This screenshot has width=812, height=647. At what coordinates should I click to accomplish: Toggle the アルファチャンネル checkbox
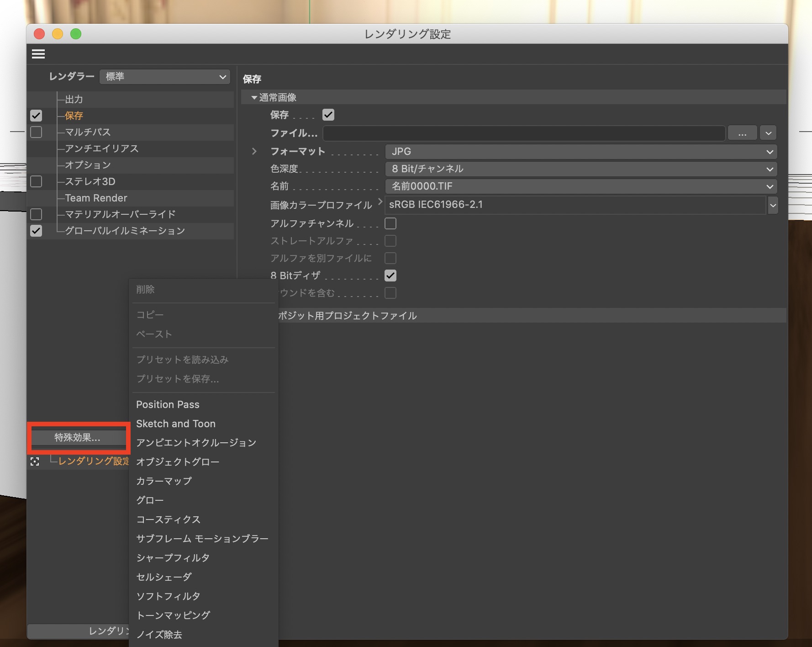click(x=390, y=223)
